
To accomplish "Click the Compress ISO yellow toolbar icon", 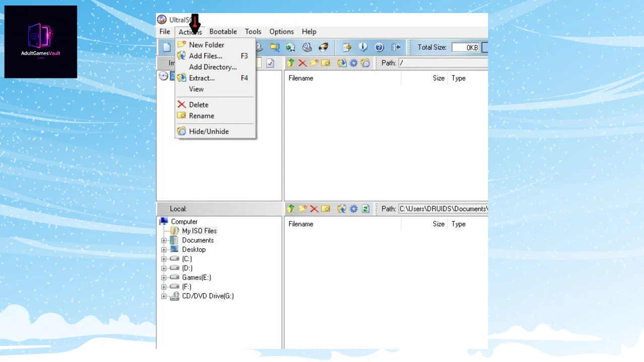I will click(274, 47).
